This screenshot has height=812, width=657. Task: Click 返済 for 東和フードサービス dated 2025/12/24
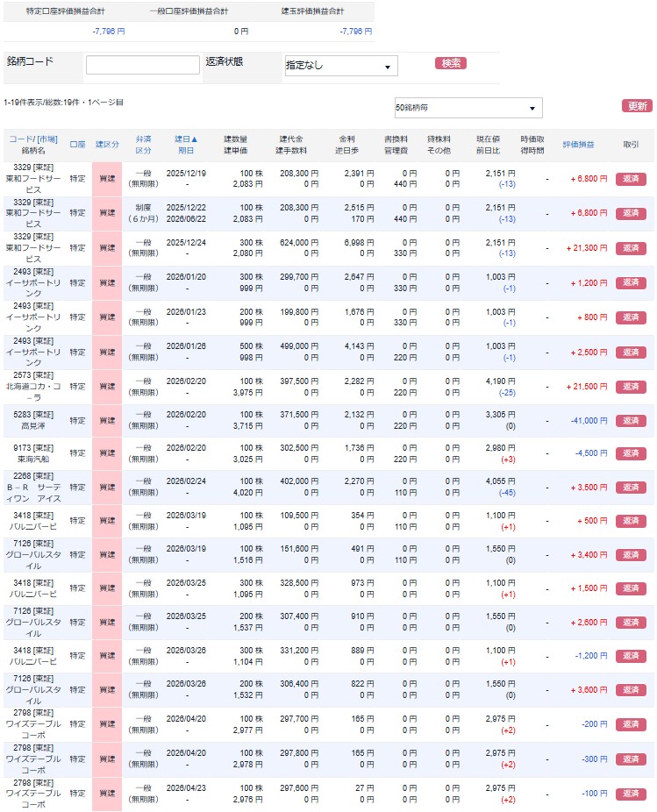click(630, 248)
